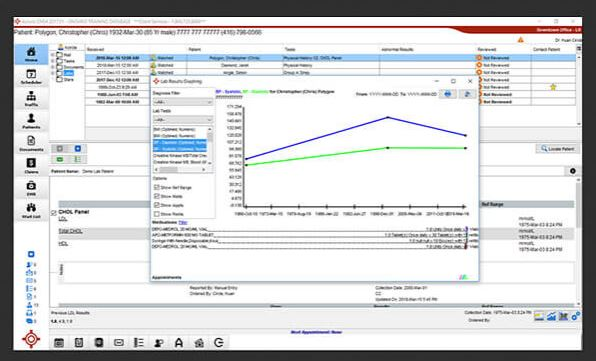Click the patient person icon in bottom toolbar
Viewport: 596px width, 361px height.
(x=159, y=343)
